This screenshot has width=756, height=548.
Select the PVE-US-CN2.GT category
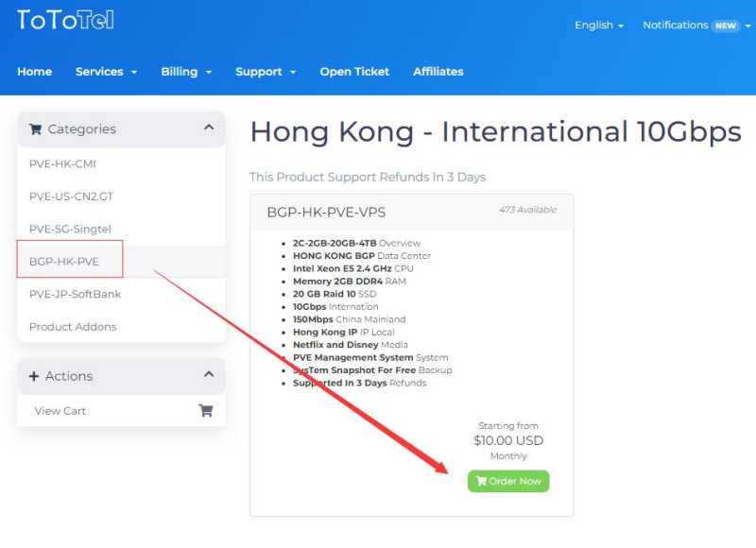121,197
